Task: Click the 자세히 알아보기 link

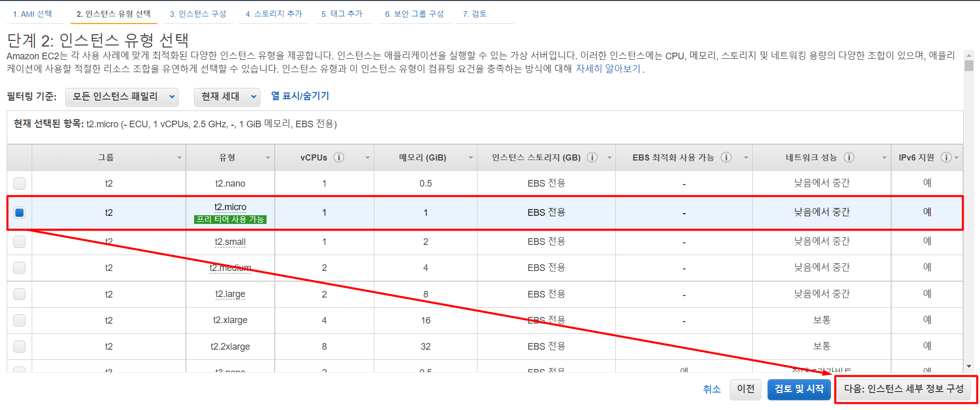Action: pos(608,69)
